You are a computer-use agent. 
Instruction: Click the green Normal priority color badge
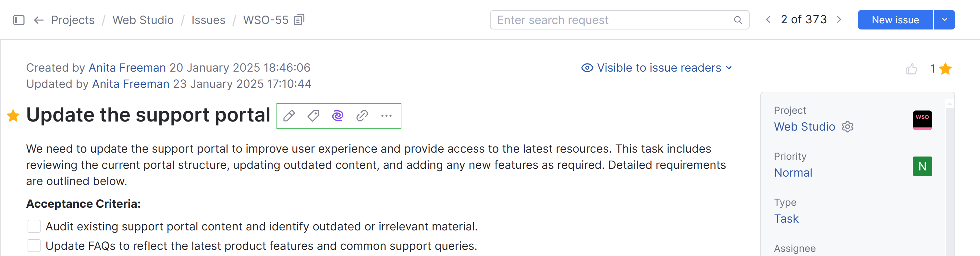[922, 166]
